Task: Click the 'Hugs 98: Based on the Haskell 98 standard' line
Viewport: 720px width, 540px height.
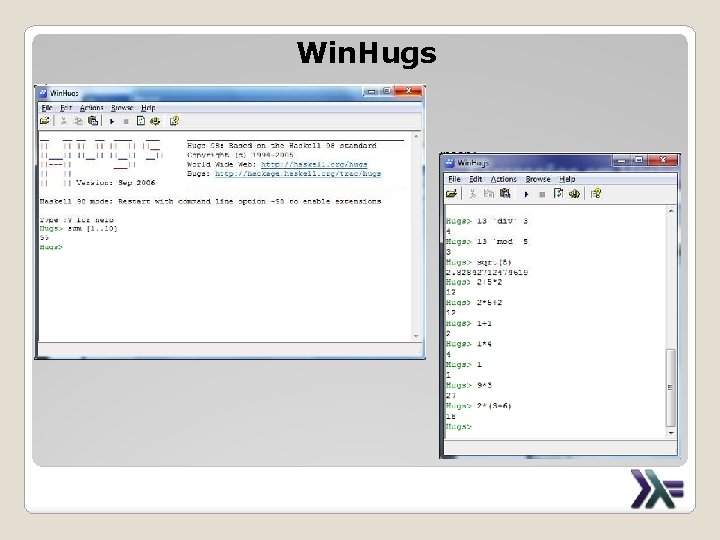Action: click(282, 145)
